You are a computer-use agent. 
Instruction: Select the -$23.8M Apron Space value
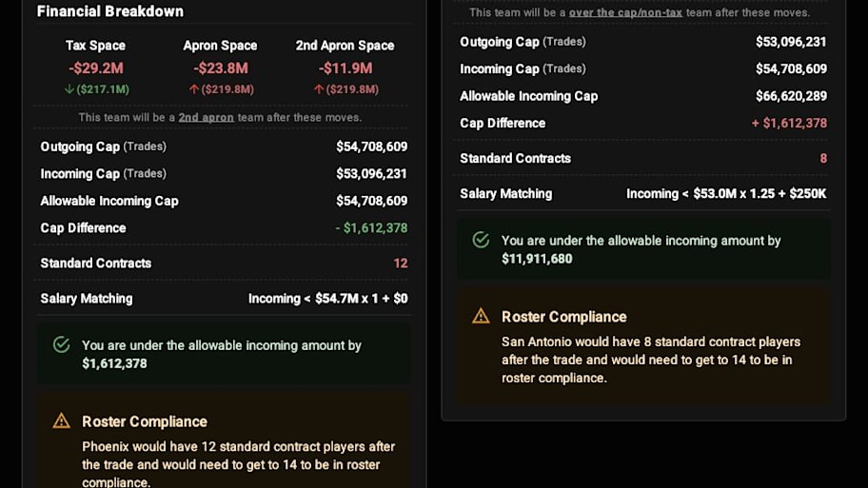(220, 68)
